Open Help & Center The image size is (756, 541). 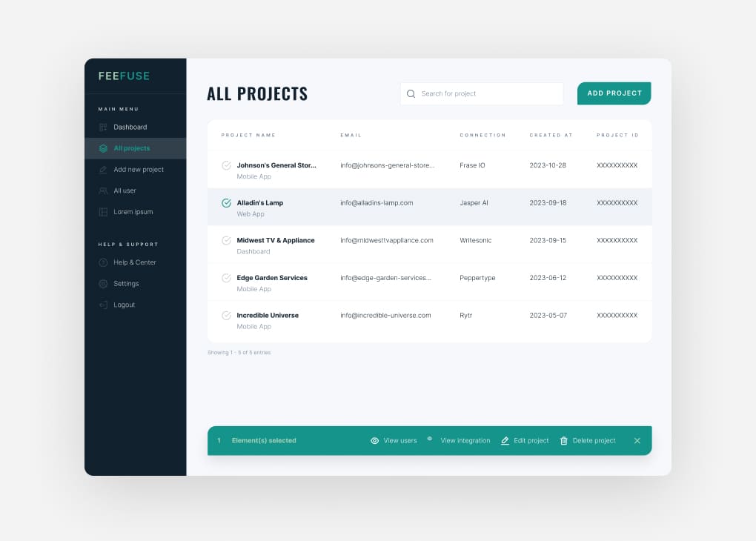pos(136,263)
